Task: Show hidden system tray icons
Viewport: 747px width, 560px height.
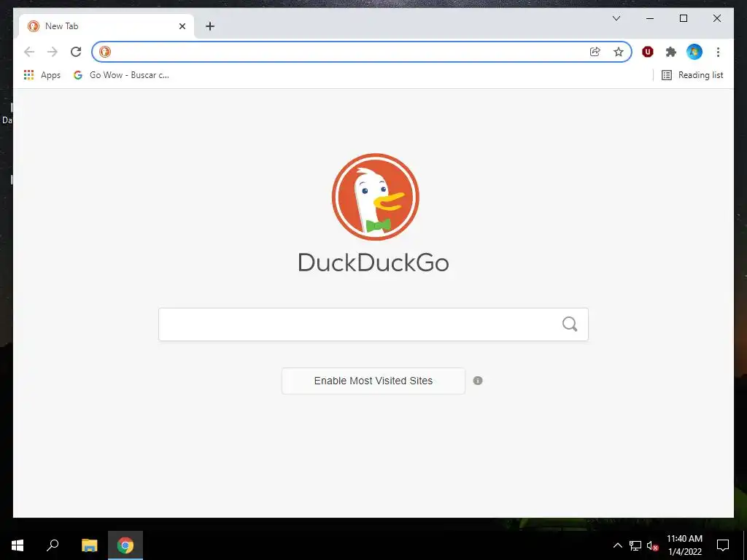Action: coord(617,545)
